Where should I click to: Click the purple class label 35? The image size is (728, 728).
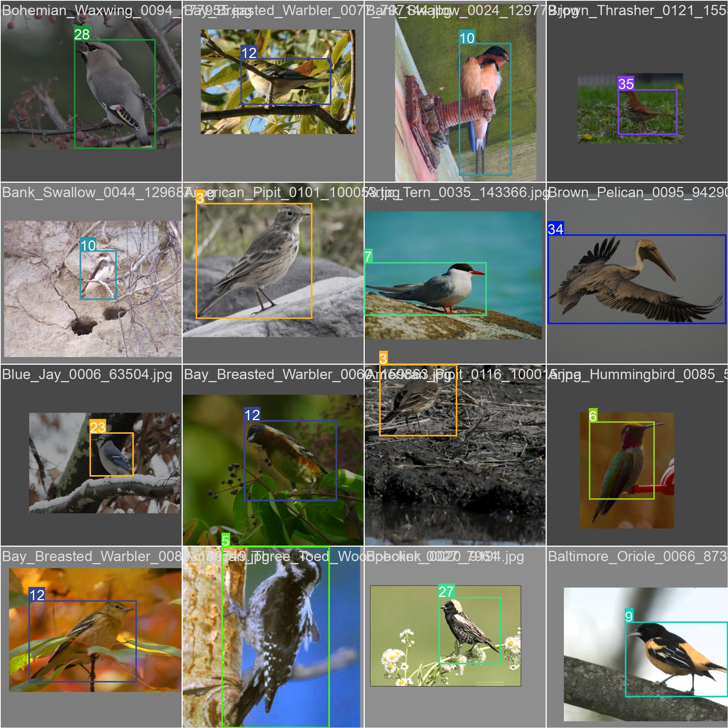(x=626, y=84)
